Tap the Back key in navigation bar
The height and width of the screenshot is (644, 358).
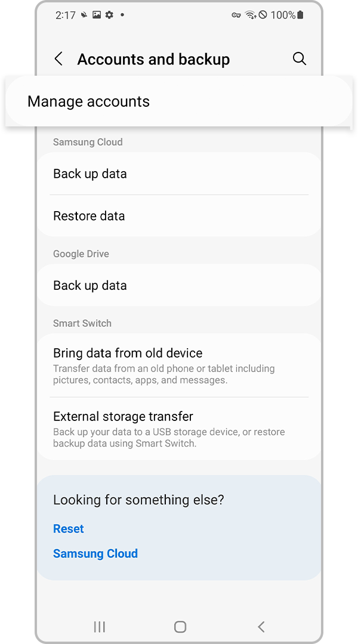tap(261, 627)
